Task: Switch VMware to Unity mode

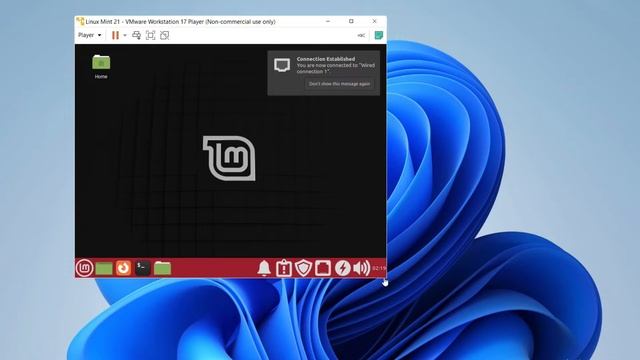Action: pos(164,36)
